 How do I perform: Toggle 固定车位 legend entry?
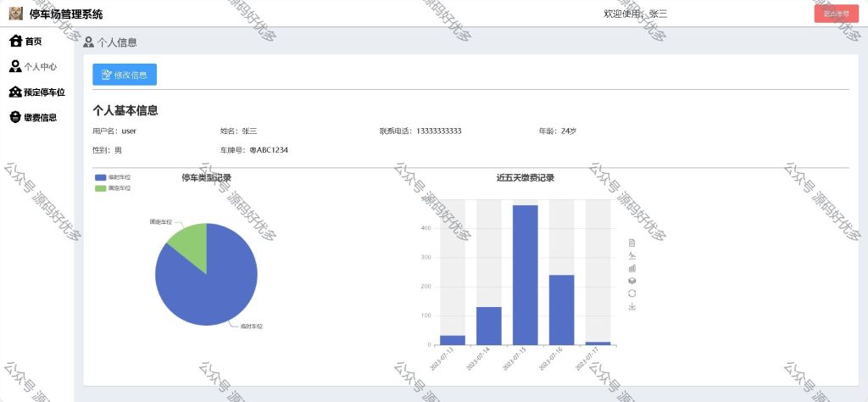point(113,188)
